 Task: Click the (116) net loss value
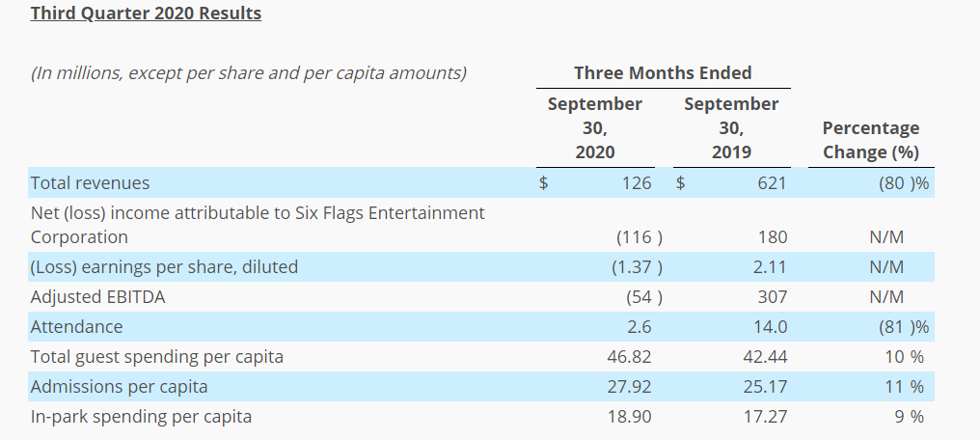point(640,237)
